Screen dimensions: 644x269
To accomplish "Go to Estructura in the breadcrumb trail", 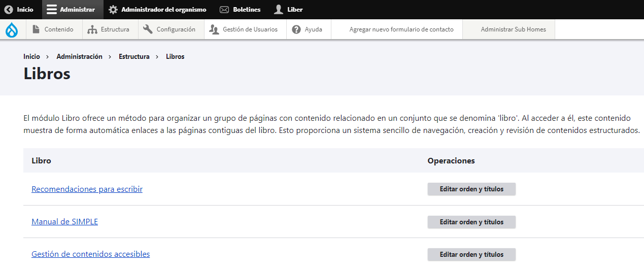I will click(134, 57).
